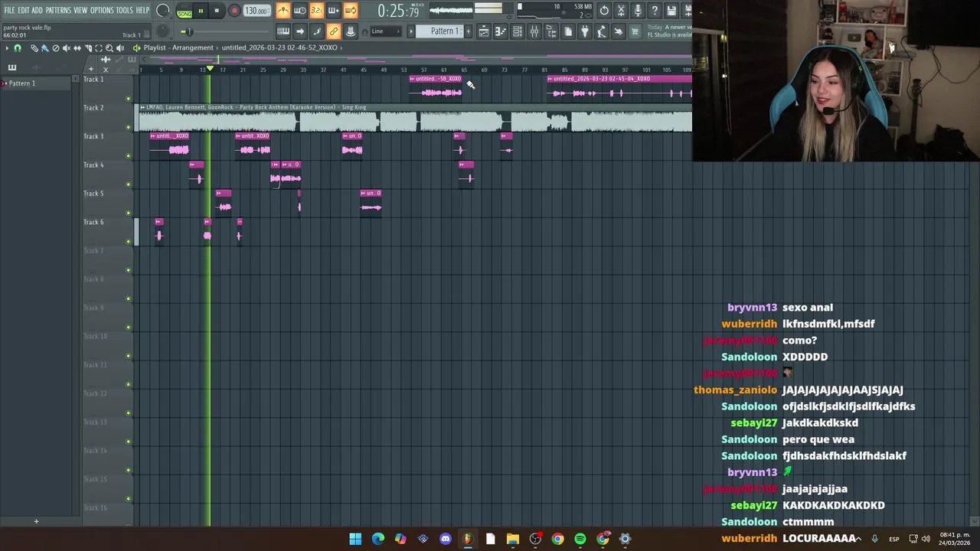The height and width of the screenshot is (551, 980).
Task: Open the HELP menu
Action: pos(143,11)
